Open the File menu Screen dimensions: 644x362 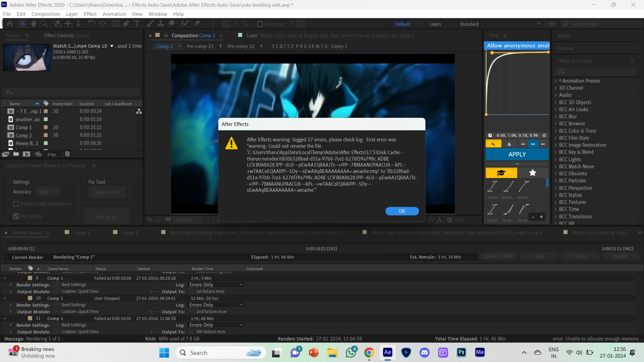pyautogui.click(x=7, y=14)
